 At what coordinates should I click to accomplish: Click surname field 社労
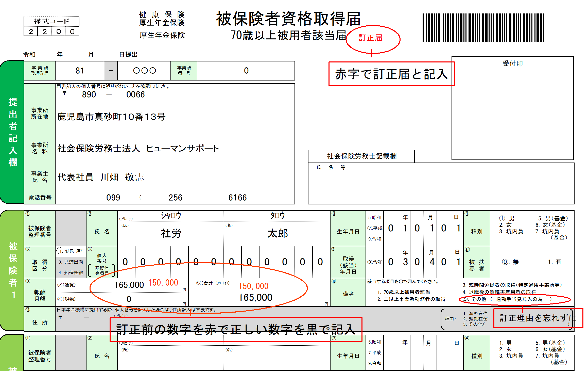coord(171,233)
